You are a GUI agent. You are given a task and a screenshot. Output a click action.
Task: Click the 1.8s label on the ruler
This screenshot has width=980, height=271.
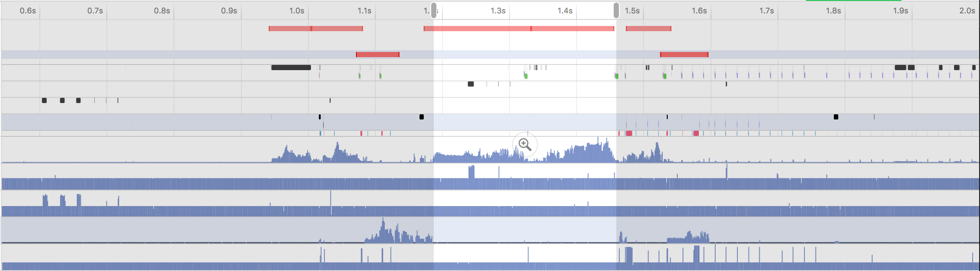pyautogui.click(x=833, y=10)
